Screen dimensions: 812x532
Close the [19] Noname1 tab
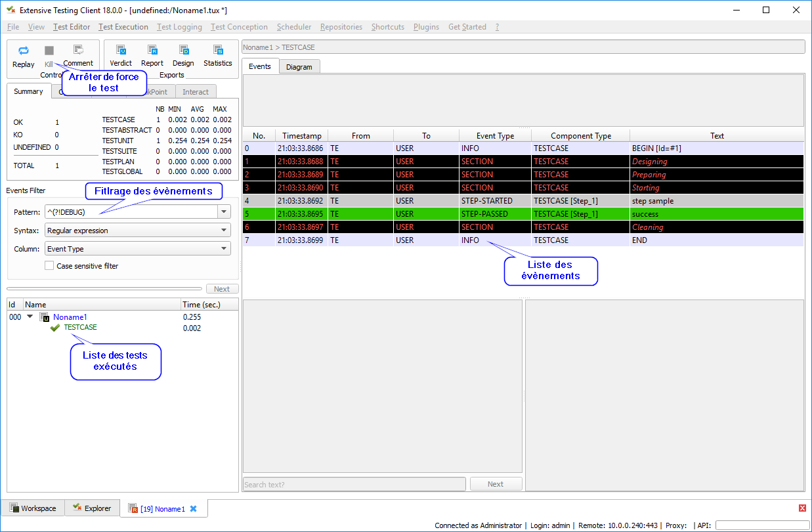click(x=194, y=509)
